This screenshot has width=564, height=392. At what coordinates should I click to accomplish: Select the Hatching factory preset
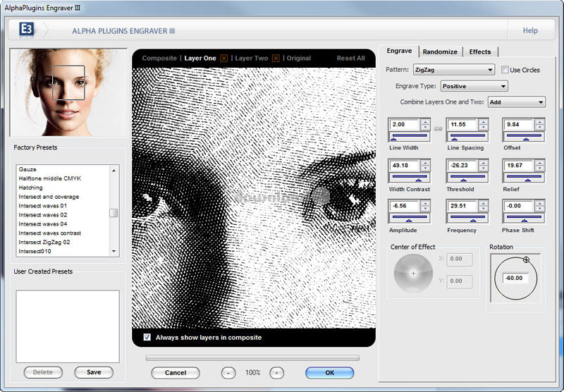point(30,188)
